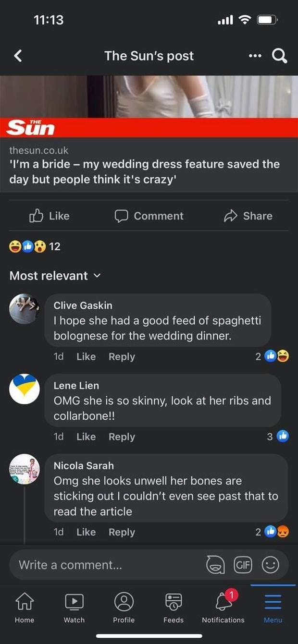The width and height of the screenshot is (298, 644).
Task: Expand the Most relevant sort dropdown
Action: point(55,276)
